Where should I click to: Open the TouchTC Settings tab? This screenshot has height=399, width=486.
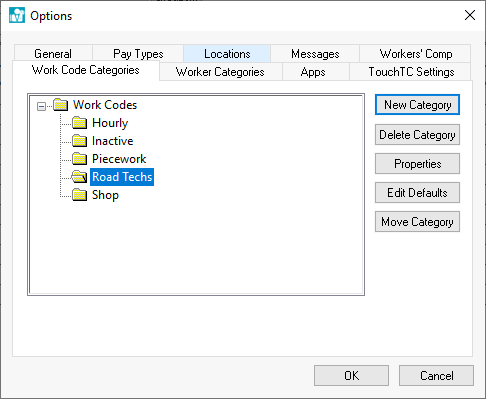(411, 72)
